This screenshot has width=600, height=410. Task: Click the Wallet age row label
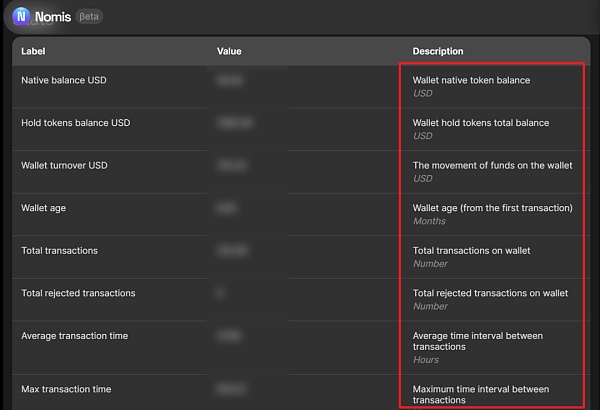pos(44,208)
